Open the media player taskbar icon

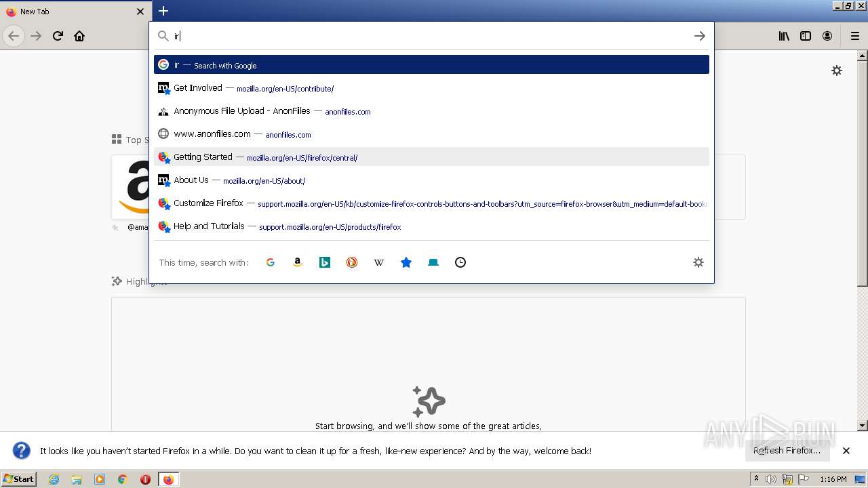coord(100,479)
